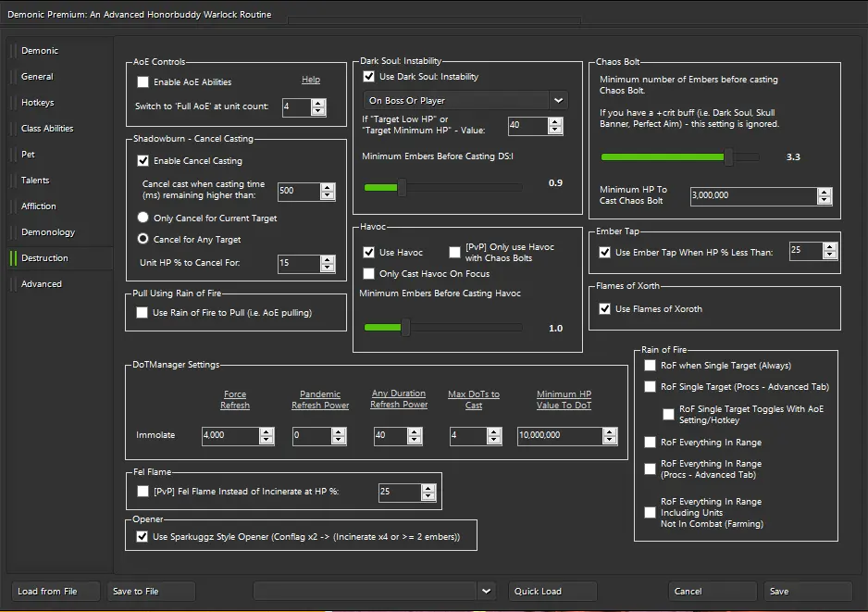The width and height of the screenshot is (868, 612).
Task: Click the spinner on Full AoE unit count
Action: coord(318,106)
